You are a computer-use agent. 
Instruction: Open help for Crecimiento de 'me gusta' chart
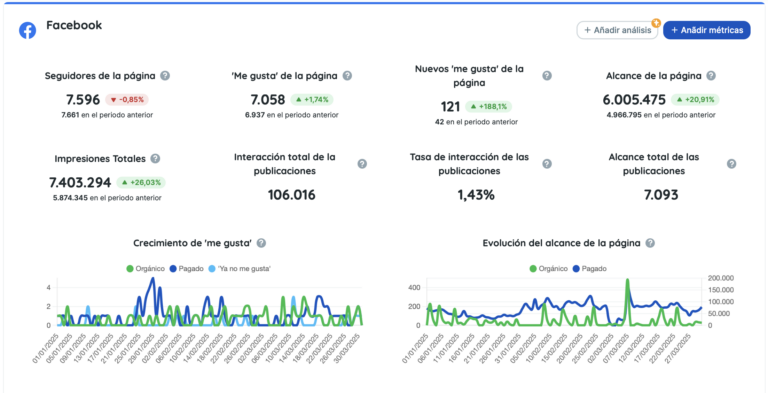[x=262, y=243]
